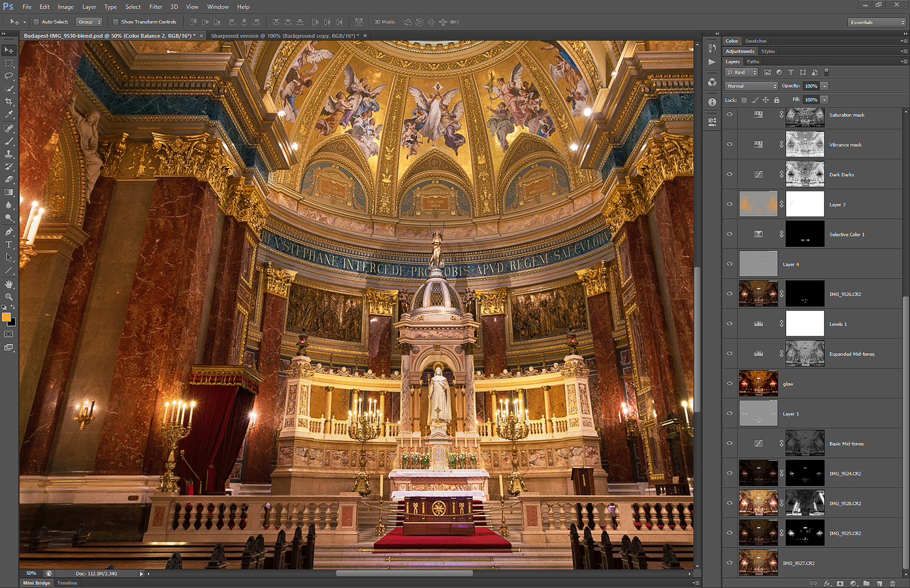The width and height of the screenshot is (910, 588).
Task: Select the Crop tool
Action: pos(8,102)
